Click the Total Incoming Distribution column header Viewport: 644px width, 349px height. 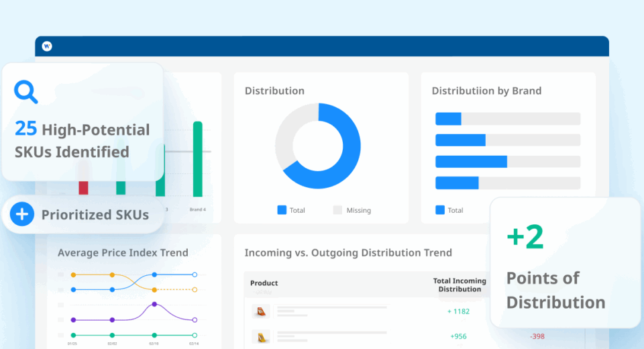[x=460, y=285]
